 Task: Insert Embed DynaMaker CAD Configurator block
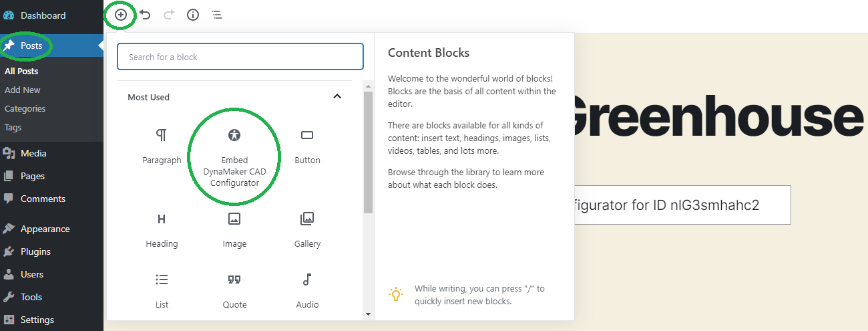(x=234, y=158)
